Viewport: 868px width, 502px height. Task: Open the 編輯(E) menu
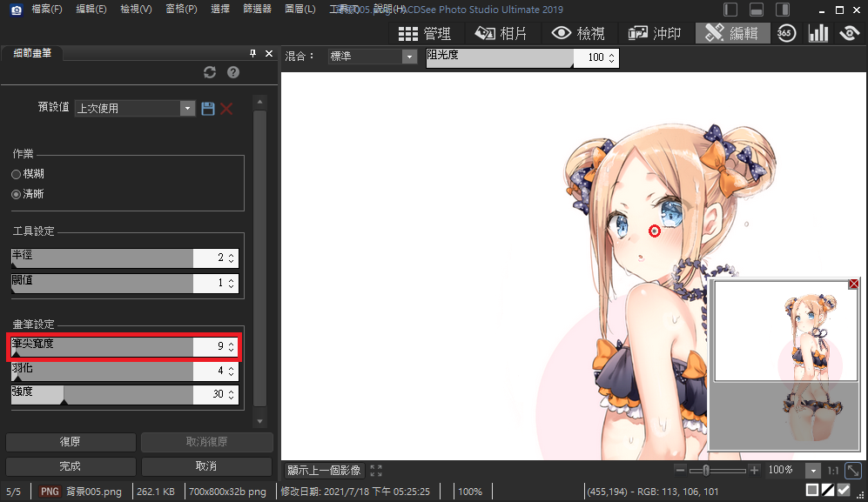click(91, 10)
